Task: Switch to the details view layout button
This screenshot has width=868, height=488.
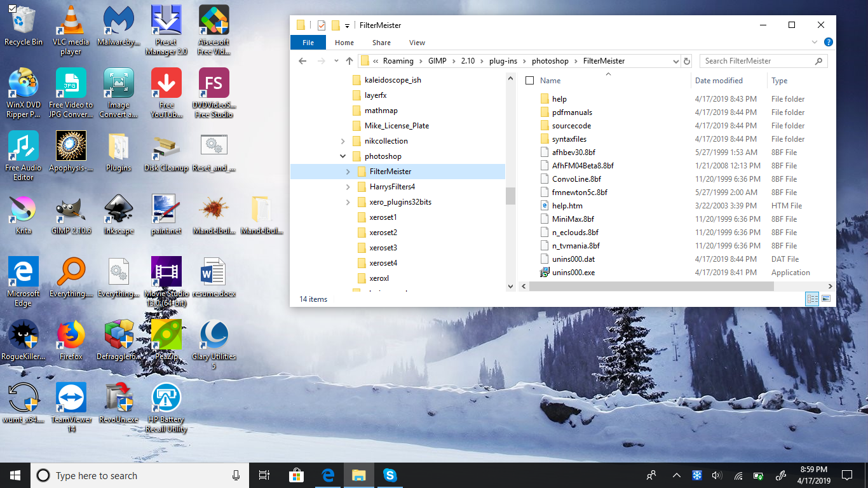Action: click(x=812, y=299)
